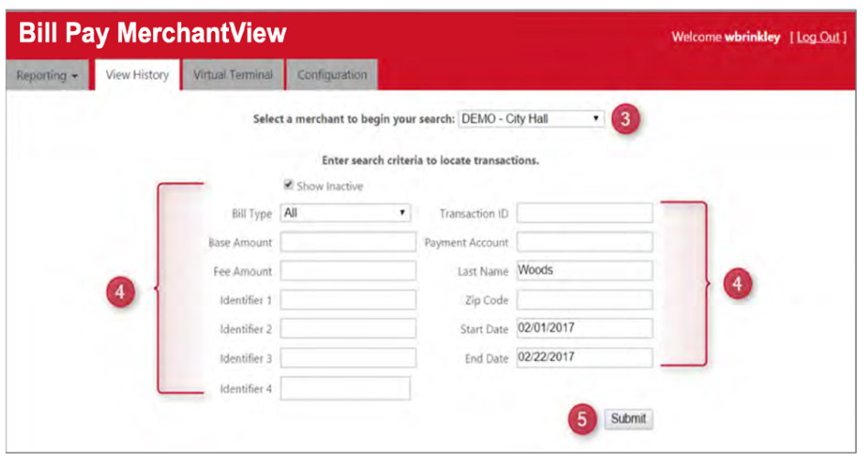Click the Transaction ID field
The width and height of the screenshot is (868, 460).
(584, 214)
